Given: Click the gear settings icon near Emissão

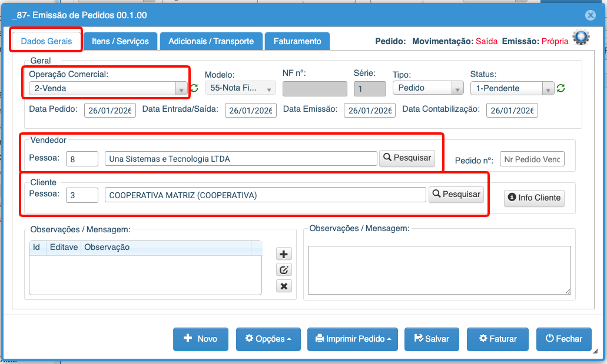Looking at the screenshot, I should pos(581,38).
